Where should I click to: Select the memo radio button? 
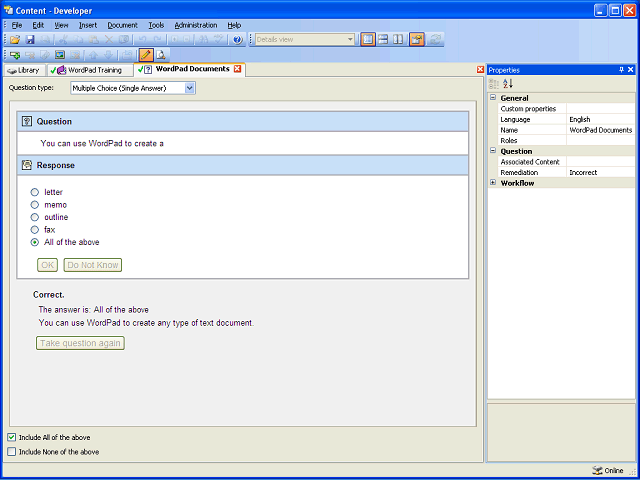point(35,204)
